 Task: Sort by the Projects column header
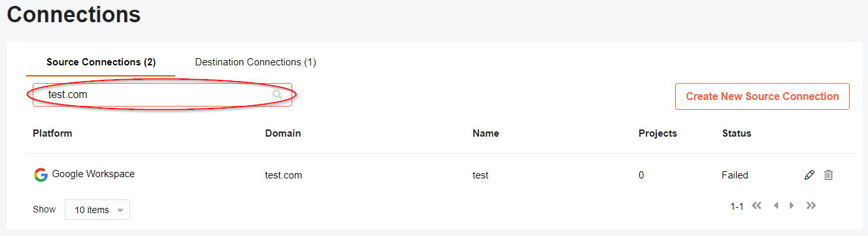[658, 133]
